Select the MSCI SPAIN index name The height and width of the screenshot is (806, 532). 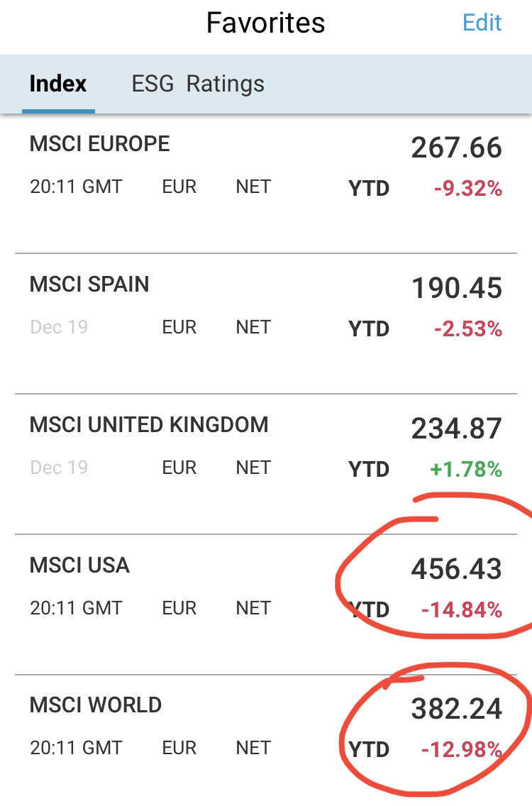click(89, 285)
